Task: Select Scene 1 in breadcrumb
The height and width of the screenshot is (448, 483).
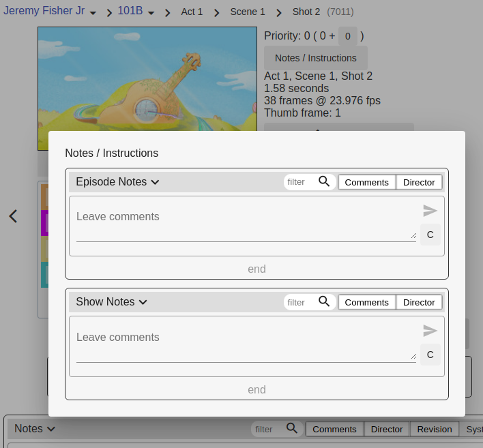Action: point(248,12)
